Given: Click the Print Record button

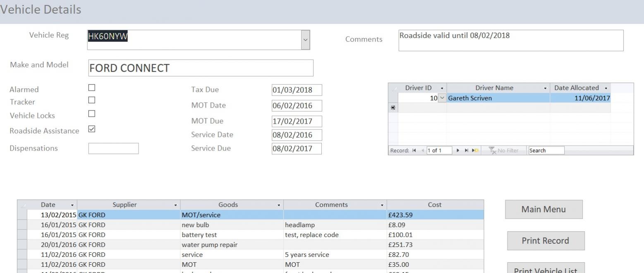Looking at the screenshot, I should point(546,241).
